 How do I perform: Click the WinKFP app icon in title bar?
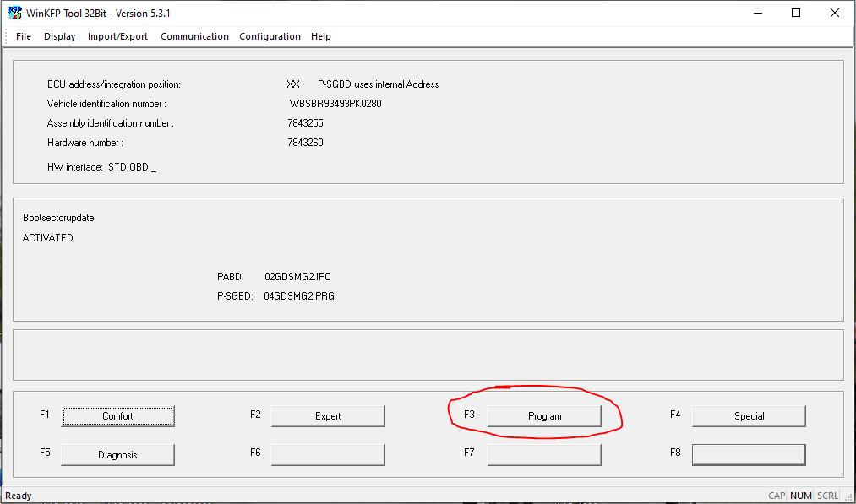[x=14, y=14]
